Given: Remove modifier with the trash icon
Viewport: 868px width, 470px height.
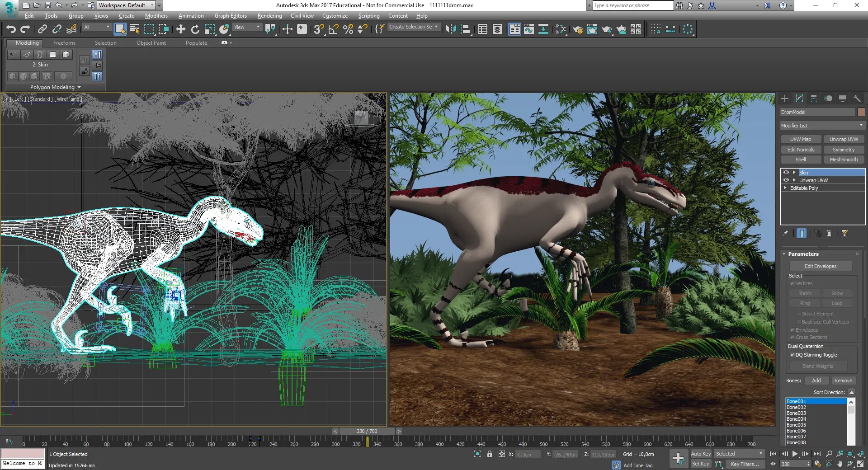Looking at the screenshot, I should [829, 233].
